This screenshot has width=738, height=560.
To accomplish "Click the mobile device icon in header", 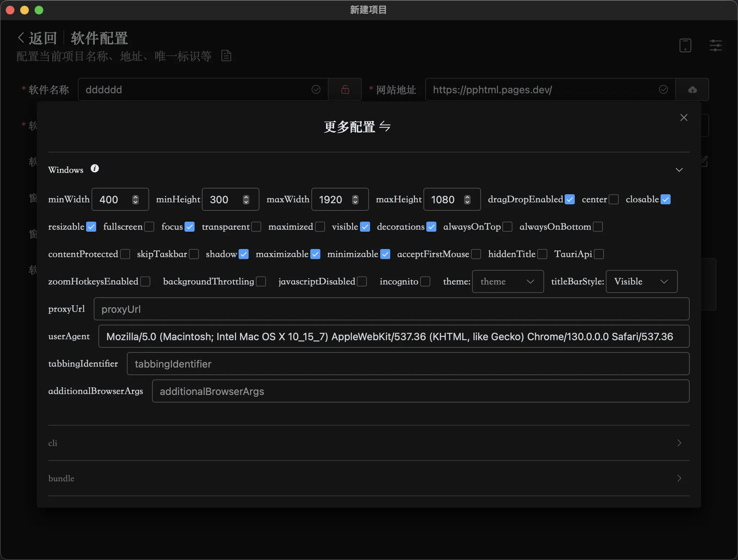I will pos(685,45).
